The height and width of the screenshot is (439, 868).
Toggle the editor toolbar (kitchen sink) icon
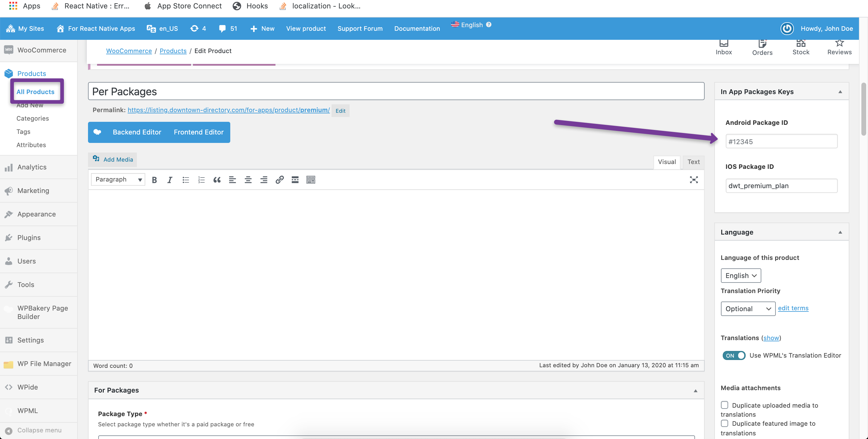pyautogui.click(x=311, y=180)
